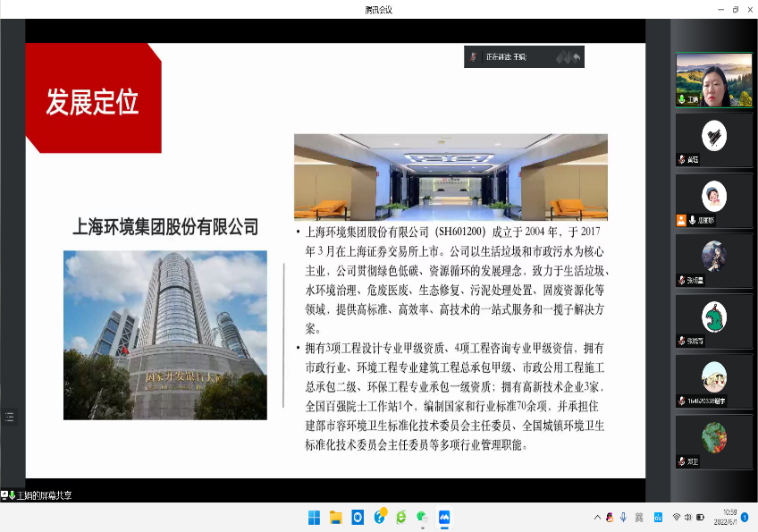Open the Wi-Fi network indicator

(677, 518)
